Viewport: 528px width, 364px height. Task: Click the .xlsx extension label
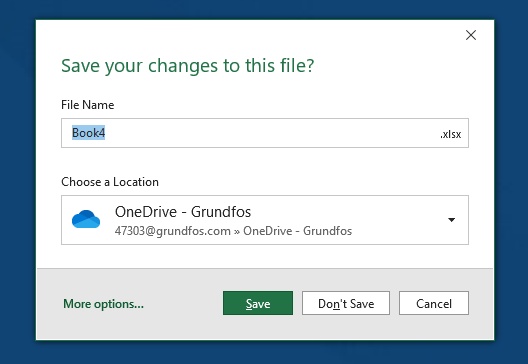click(451, 134)
